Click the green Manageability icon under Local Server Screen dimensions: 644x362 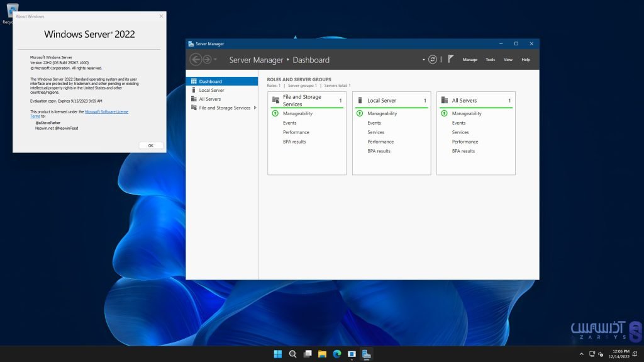360,113
